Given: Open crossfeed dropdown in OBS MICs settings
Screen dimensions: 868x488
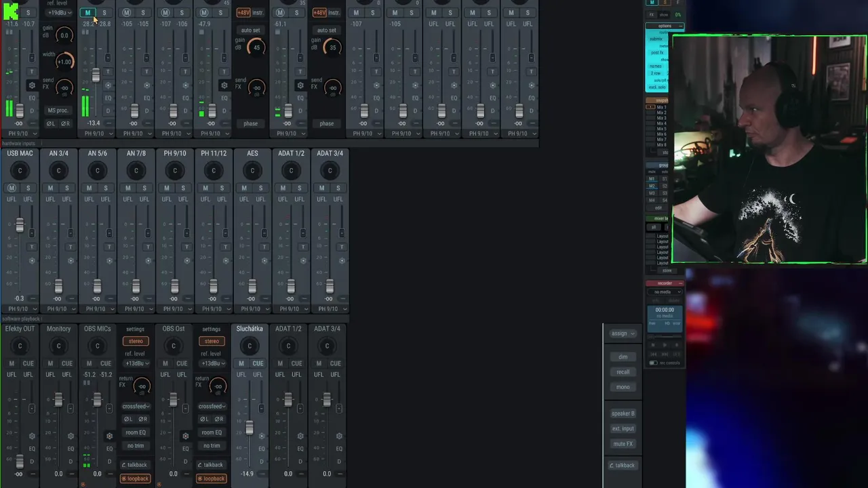Looking at the screenshot, I should point(136,406).
